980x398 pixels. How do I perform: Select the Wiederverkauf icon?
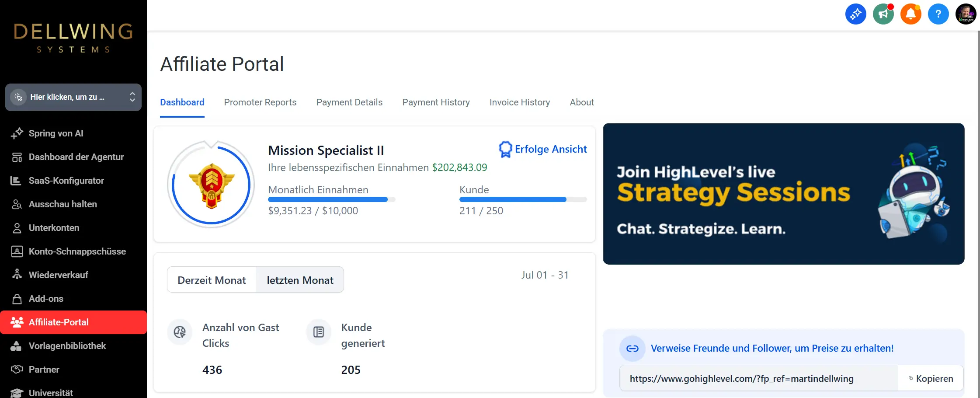point(17,274)
